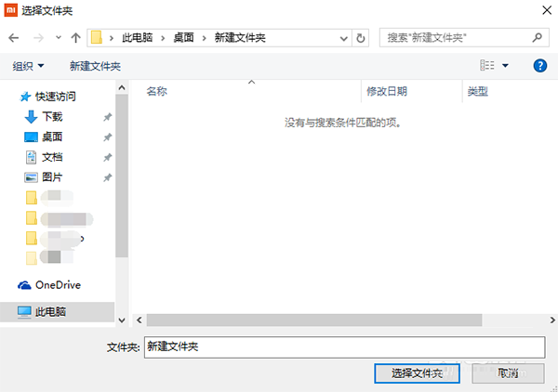This screenshot has width=558, height=392.
Task: Open the 组织 organize menu
Action: (28, 66)
